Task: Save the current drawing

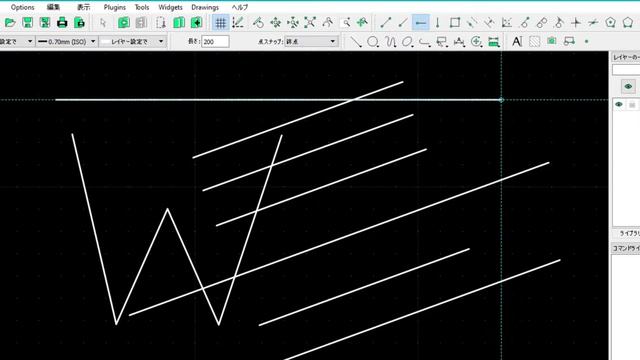Action: point(27,22)
